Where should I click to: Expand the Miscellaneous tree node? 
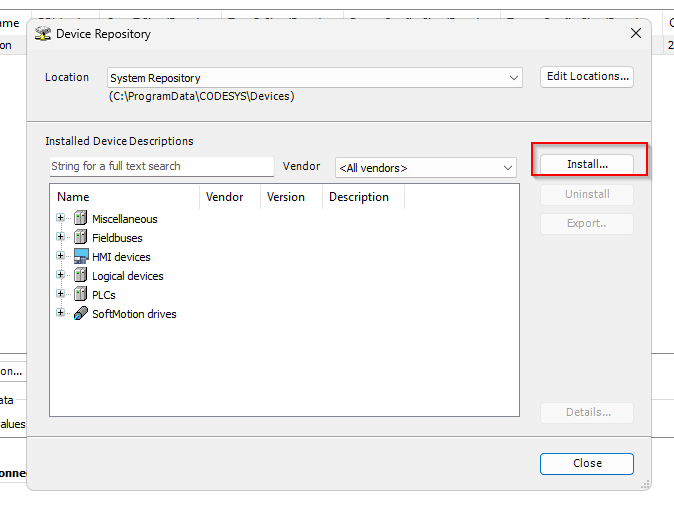(61, 219)
